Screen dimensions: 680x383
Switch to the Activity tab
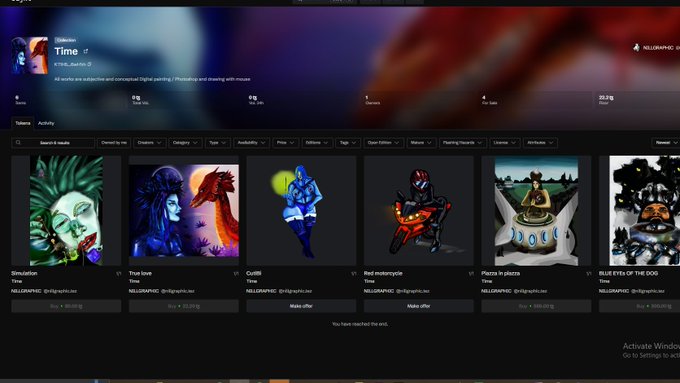coord(46,123)
